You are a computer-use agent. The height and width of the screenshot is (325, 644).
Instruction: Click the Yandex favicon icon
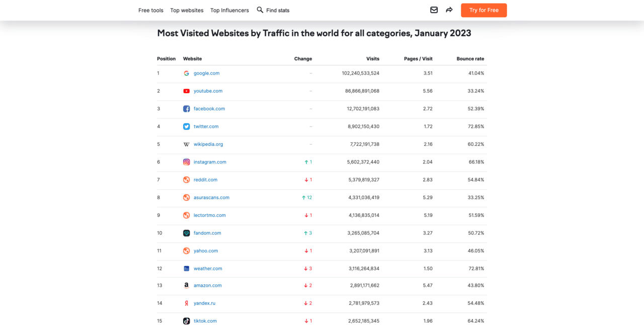pyautogui.click(x=186, y=303)
